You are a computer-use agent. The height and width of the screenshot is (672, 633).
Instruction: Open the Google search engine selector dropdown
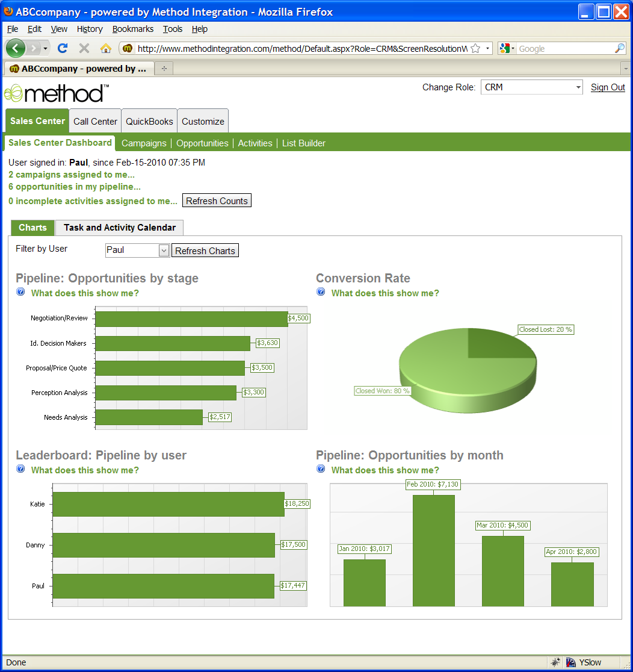click(507, 48)
